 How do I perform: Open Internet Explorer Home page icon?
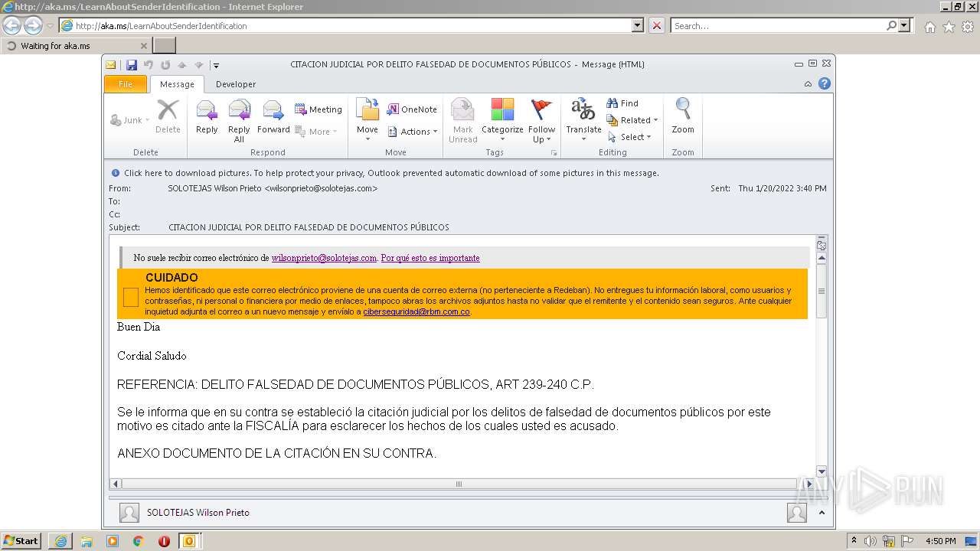pyautogui.click(x=929, y=27)
